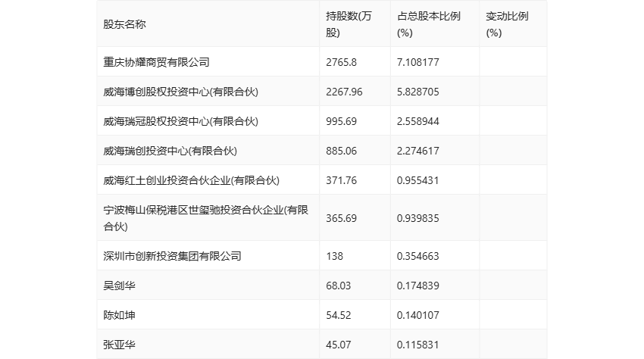This screenshot has height=359, width=644.
Task: Select 宁波梅山保税港区世玺驰投资合伙企业 row name
Action: coord(206,218)
